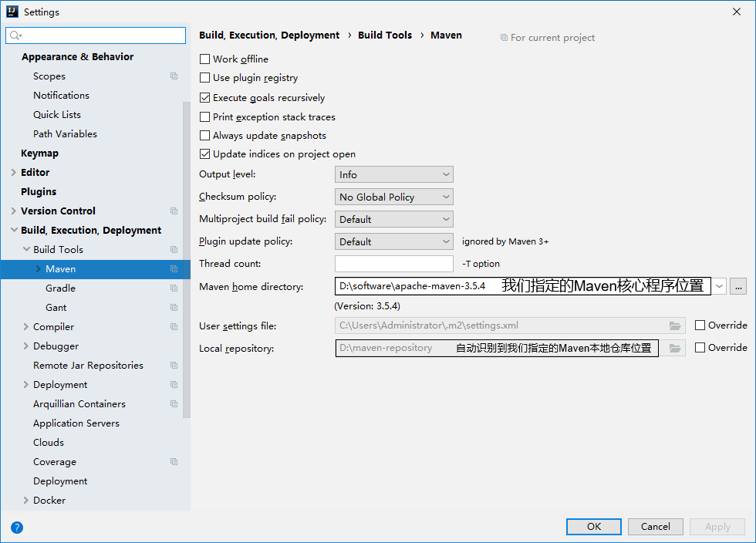
Task: Uncheck Execute goals recursively
Action: [x=205, y=97]
